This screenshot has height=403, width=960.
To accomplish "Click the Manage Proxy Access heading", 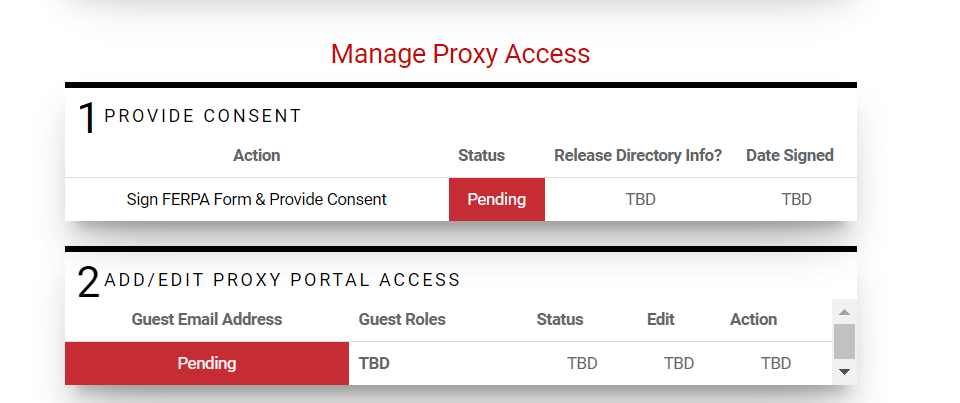I will [460, 53].
